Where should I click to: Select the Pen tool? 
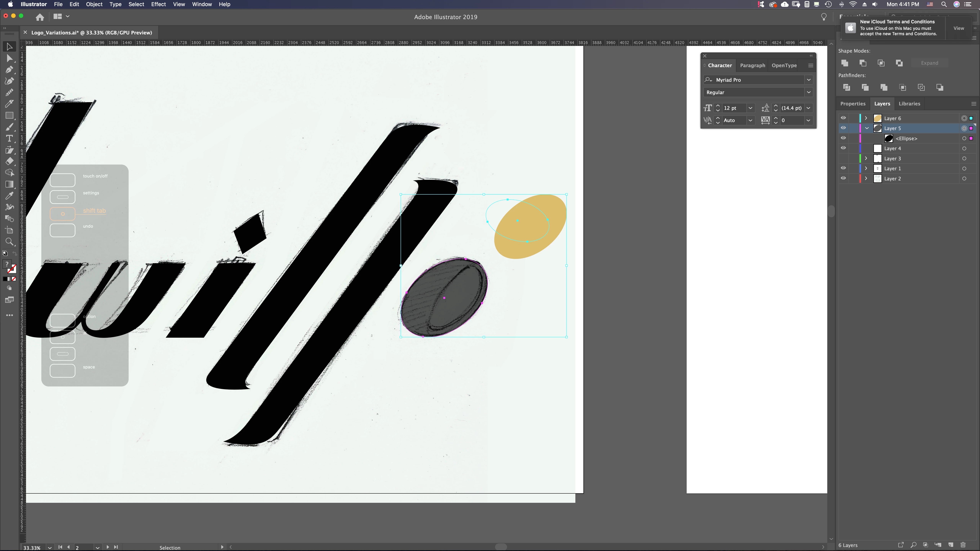tap(10, 70)
